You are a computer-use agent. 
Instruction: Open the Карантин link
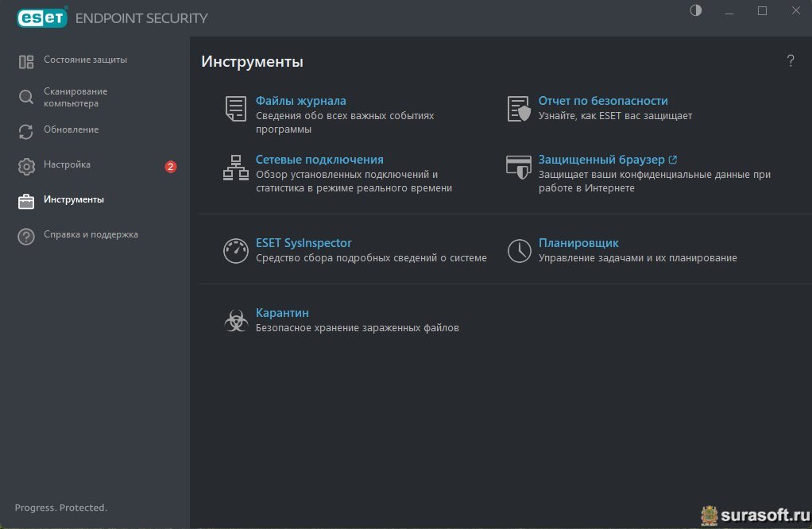click(x=282, y=313)
